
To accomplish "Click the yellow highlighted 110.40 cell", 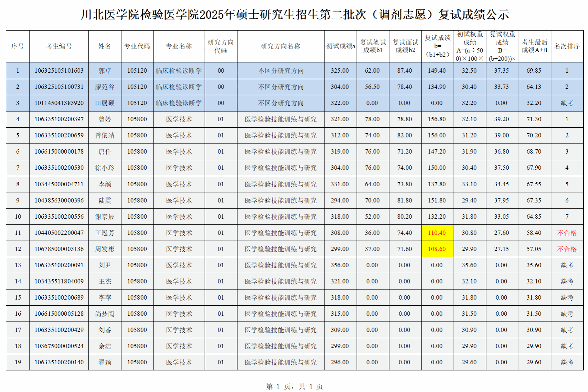I will point(437,233).
